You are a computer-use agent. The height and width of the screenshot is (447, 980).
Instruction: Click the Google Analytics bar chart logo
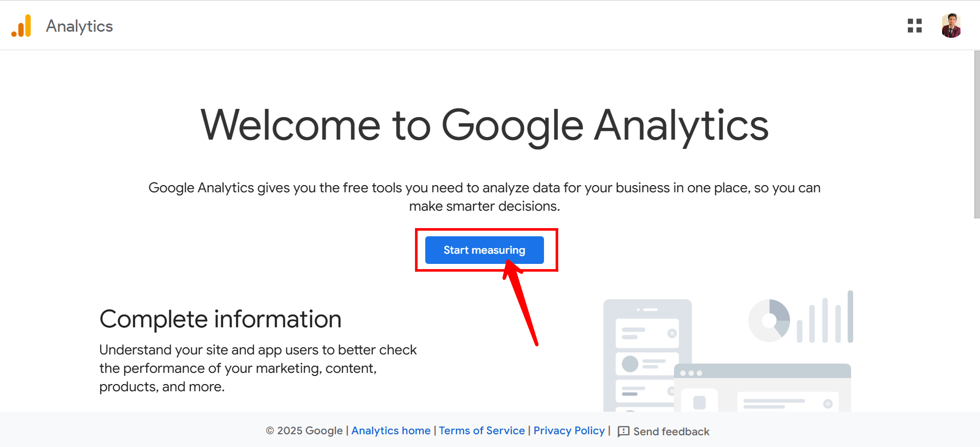pos(21,26)
